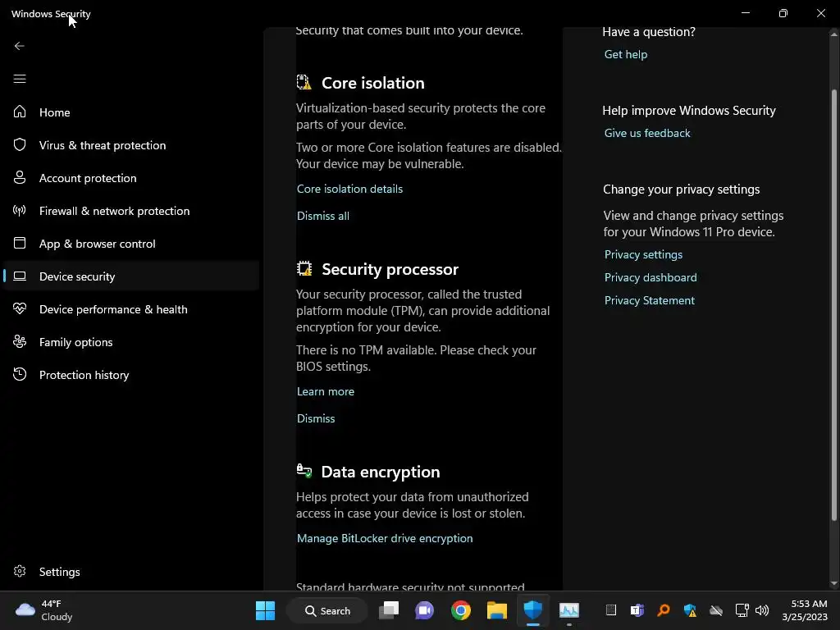Click the Core isolation heading

point(373,83)
